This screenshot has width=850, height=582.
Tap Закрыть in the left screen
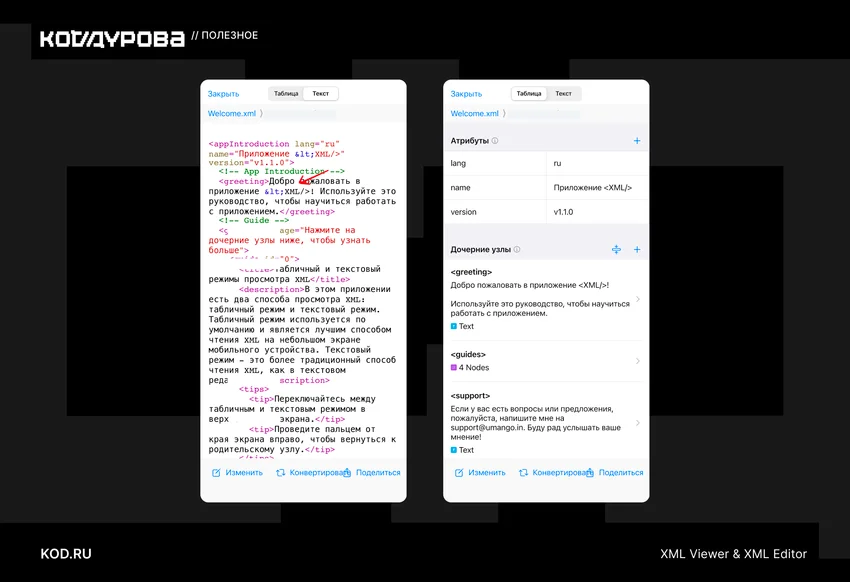[x=223, y=94]
